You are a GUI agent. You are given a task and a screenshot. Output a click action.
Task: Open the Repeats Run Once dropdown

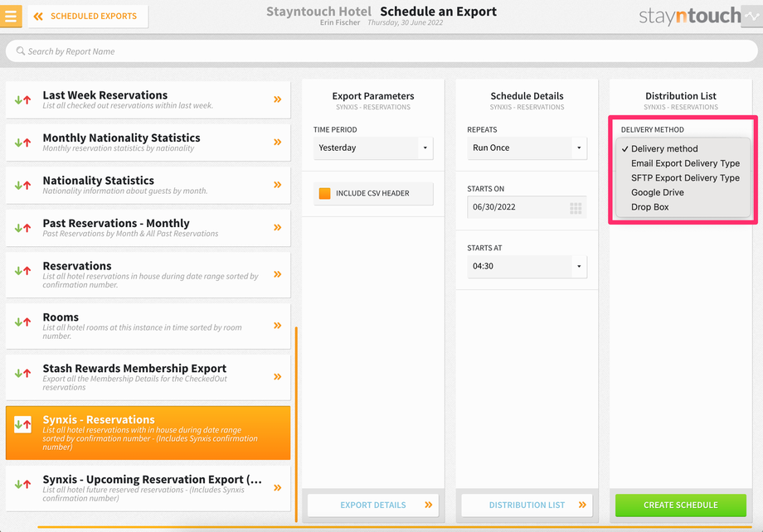[527, 148]
